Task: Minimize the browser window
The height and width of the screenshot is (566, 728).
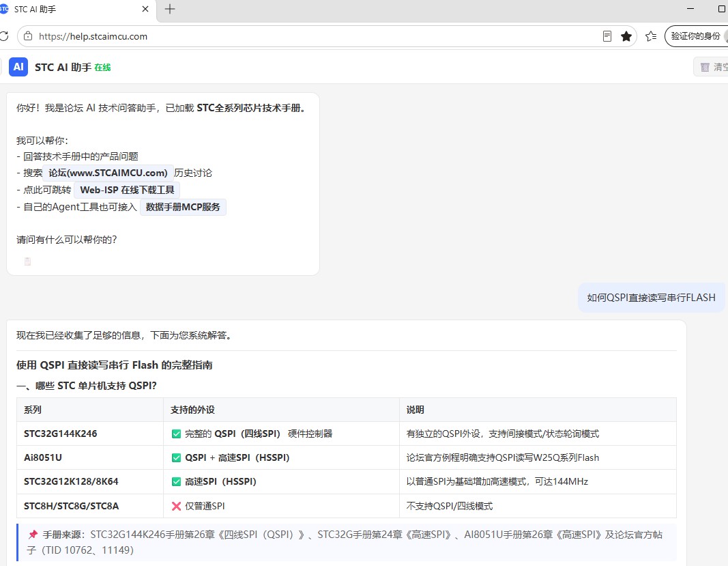Action: pos(690,9)
